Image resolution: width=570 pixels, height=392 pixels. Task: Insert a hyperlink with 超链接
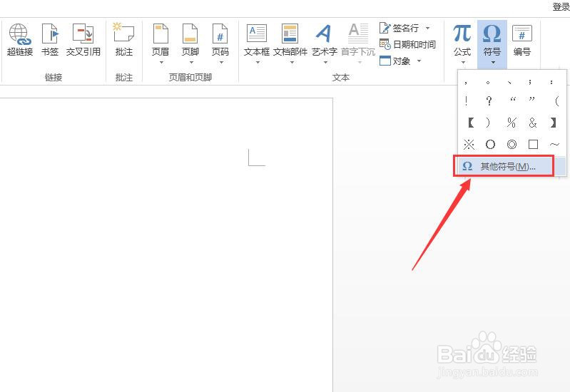tap(20, 40)
